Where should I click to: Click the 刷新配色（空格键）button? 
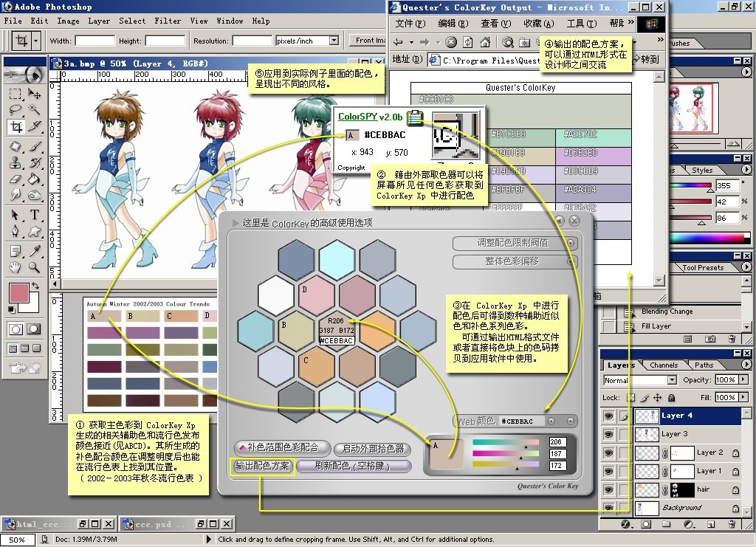(354, 466)
